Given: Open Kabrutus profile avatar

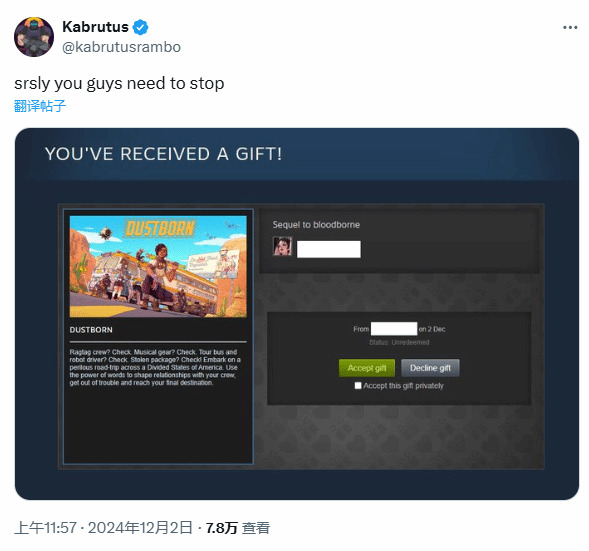Looking at the screenshot, I should (x=34, y=37).
